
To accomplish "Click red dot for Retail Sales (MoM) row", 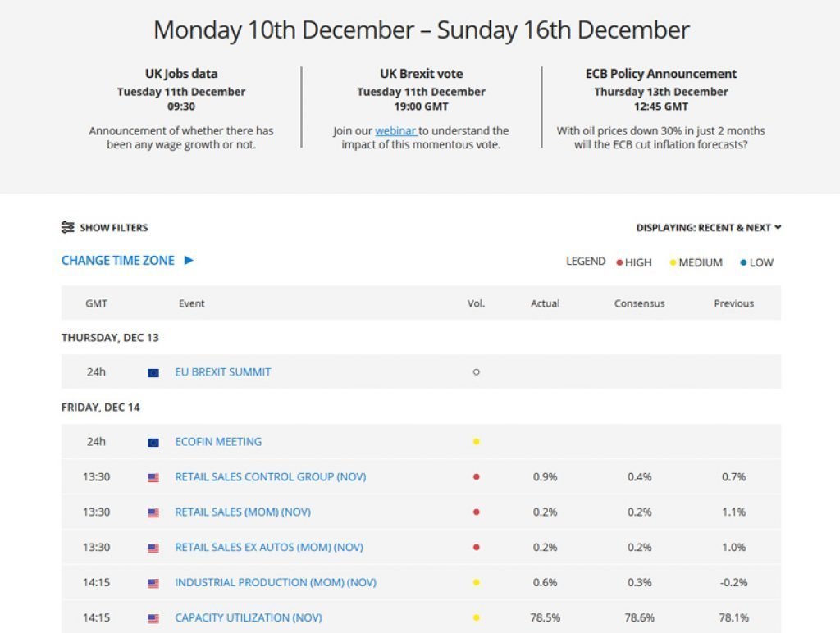I will [477, 512].
